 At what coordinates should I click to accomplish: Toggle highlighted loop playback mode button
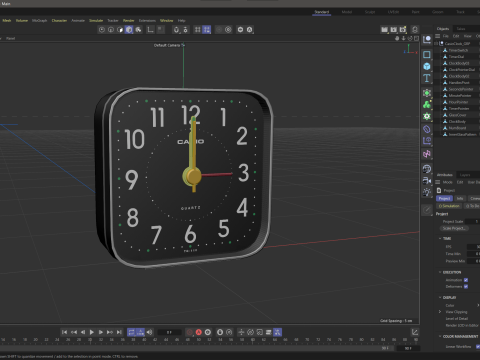coord(131,332)
